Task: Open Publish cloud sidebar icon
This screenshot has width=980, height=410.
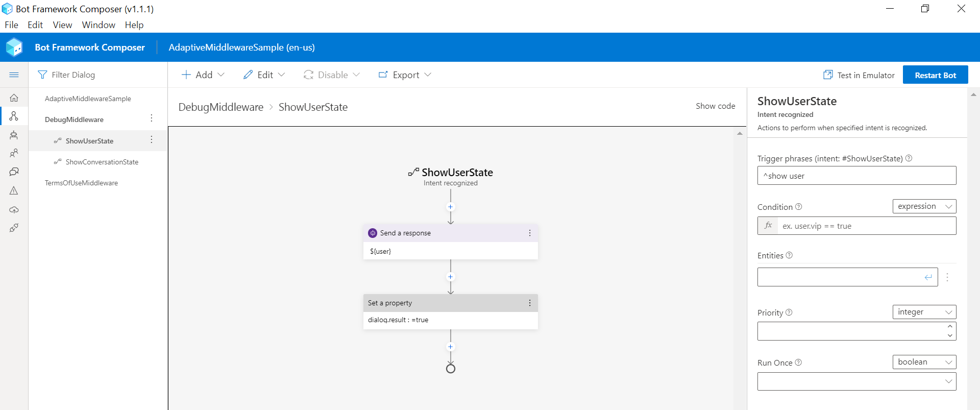Action: point(14,209)
